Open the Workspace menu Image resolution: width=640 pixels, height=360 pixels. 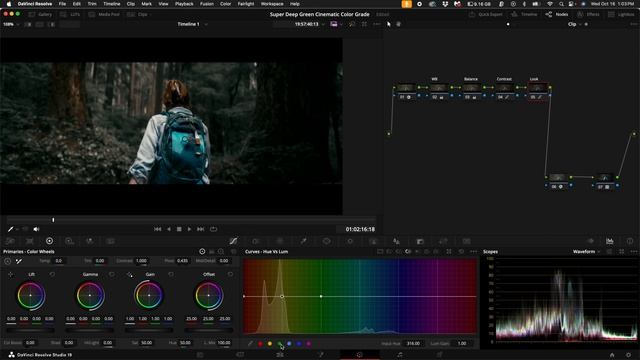tap(272, 4)
